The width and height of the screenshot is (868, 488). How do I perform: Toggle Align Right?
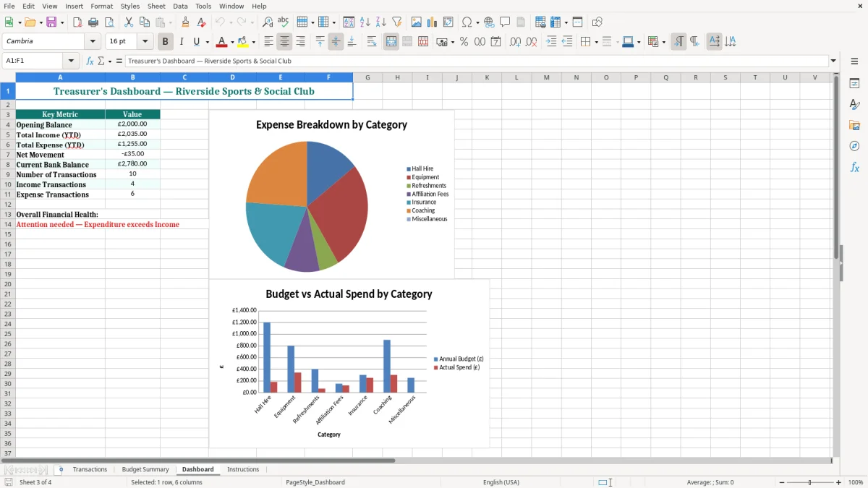(x=300, y=42)
